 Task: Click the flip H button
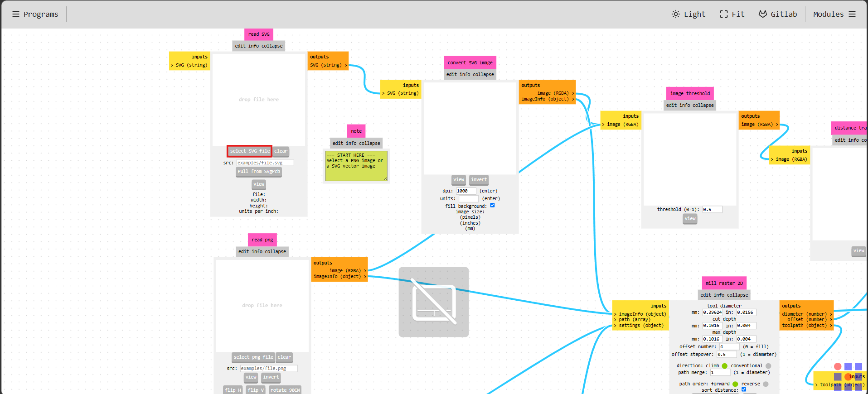coord(233,390)
